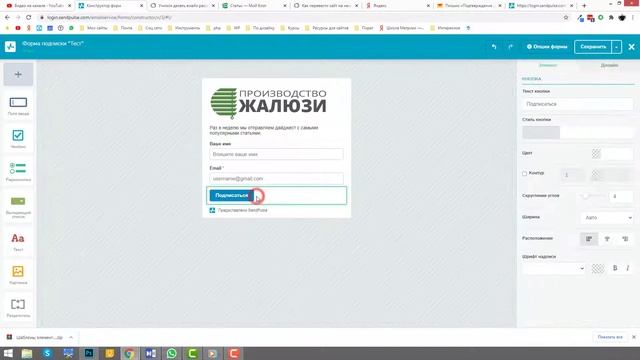Expand the save button dropdown arrow
Viewport: 640px width, 360px height.
point(617,47)
